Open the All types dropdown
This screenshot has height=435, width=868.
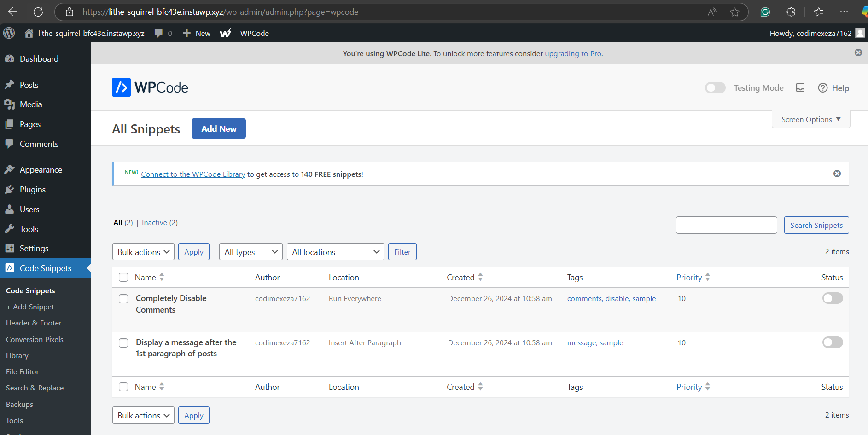pyautogui.click(x=251, y=252)
